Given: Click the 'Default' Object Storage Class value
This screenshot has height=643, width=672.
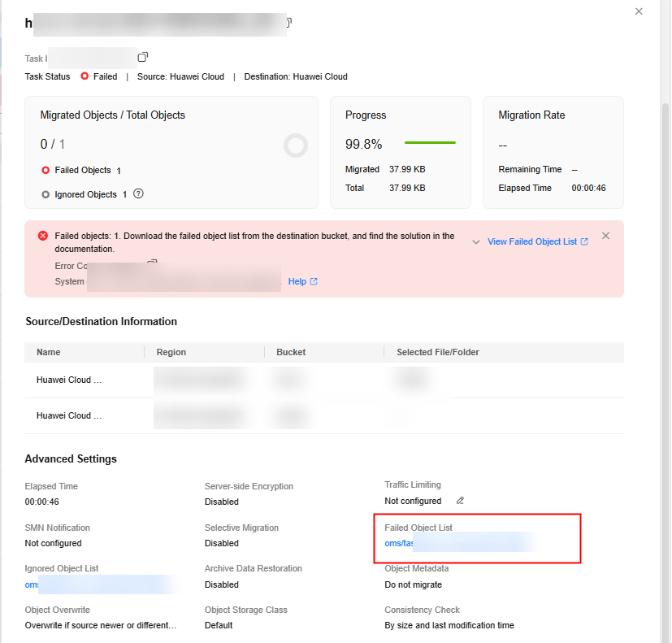Looking at the screenshot, I should (x=219, y=625).
